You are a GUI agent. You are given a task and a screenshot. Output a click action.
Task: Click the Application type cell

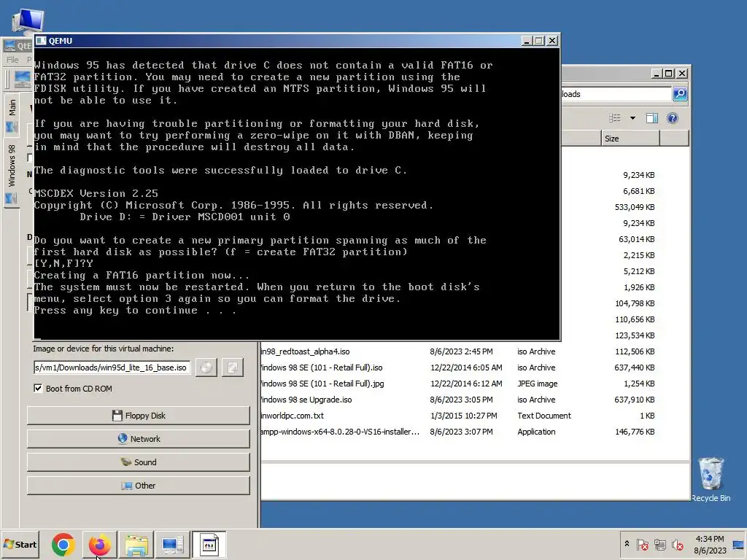tap(536, 432)
